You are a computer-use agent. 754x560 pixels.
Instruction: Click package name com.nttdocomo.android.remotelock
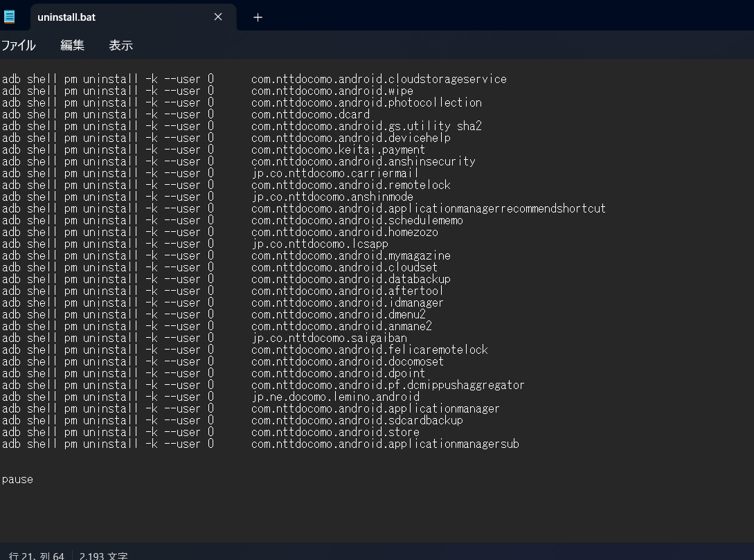(x=350, y=185)
